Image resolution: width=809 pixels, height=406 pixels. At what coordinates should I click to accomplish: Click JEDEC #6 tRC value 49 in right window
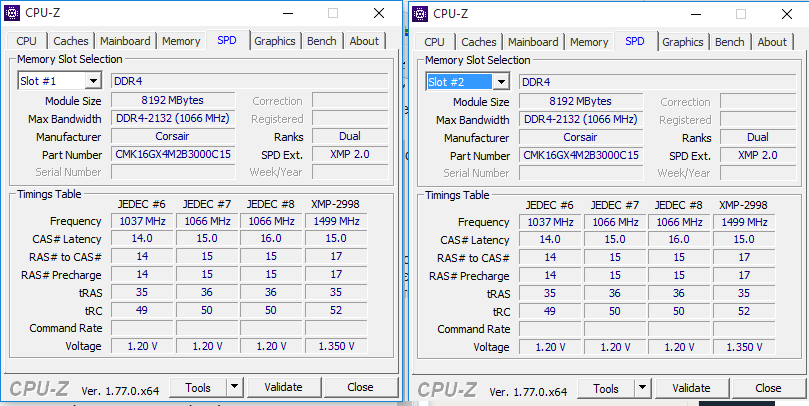click(x=551, y=311)
